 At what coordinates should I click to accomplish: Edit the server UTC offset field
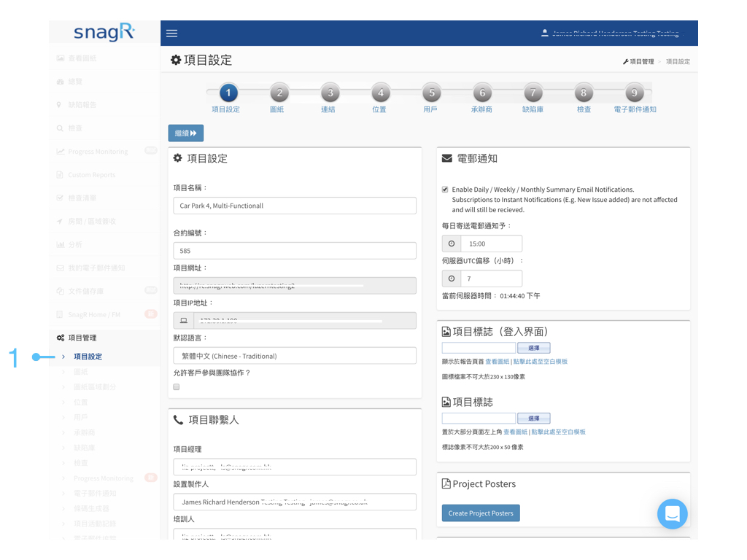[x=491, y=279]
